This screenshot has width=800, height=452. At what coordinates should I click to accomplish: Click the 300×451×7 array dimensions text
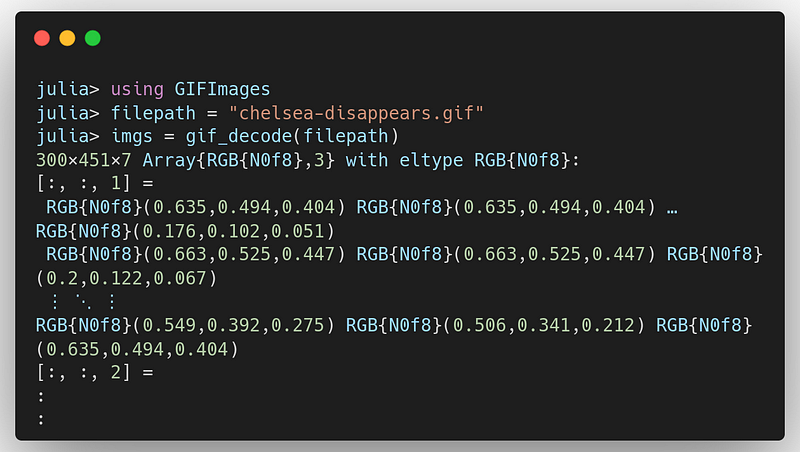[x=84, y=160]
